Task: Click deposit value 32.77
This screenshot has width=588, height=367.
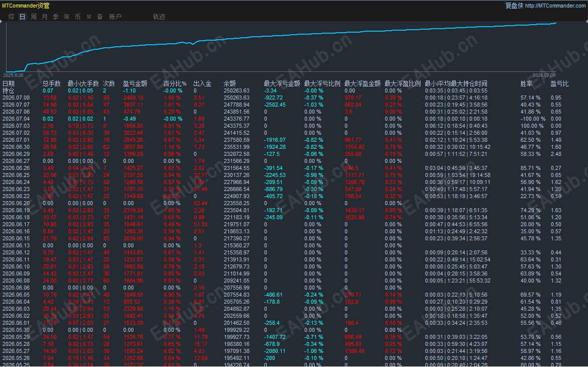Action: click(201, 175)
